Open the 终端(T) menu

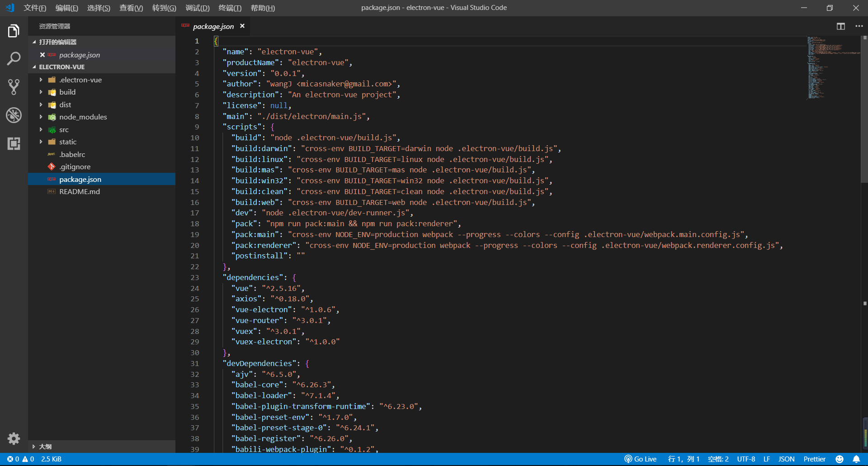230,8
